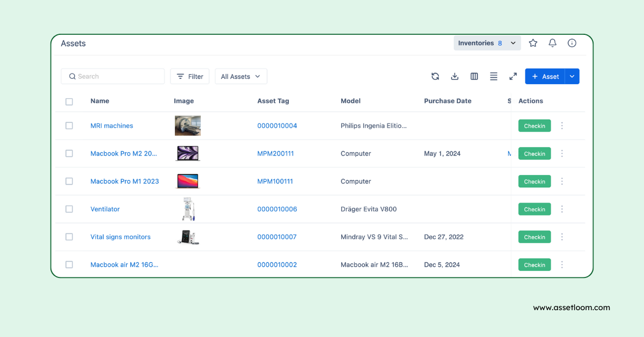This screenshot has height=337, width=644.
Task: Open the Macbook air M2 16G link
Action: coord(125,265)
